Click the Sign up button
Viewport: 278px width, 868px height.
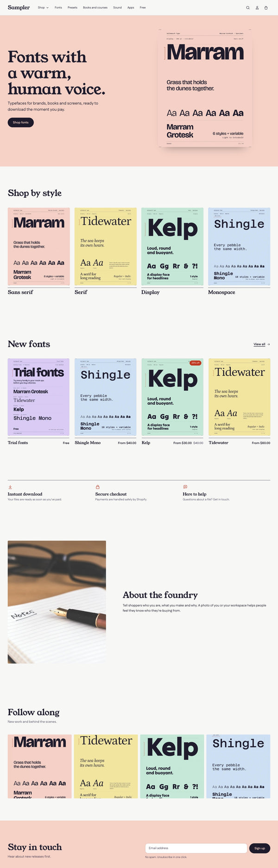(x=259, y=848)
